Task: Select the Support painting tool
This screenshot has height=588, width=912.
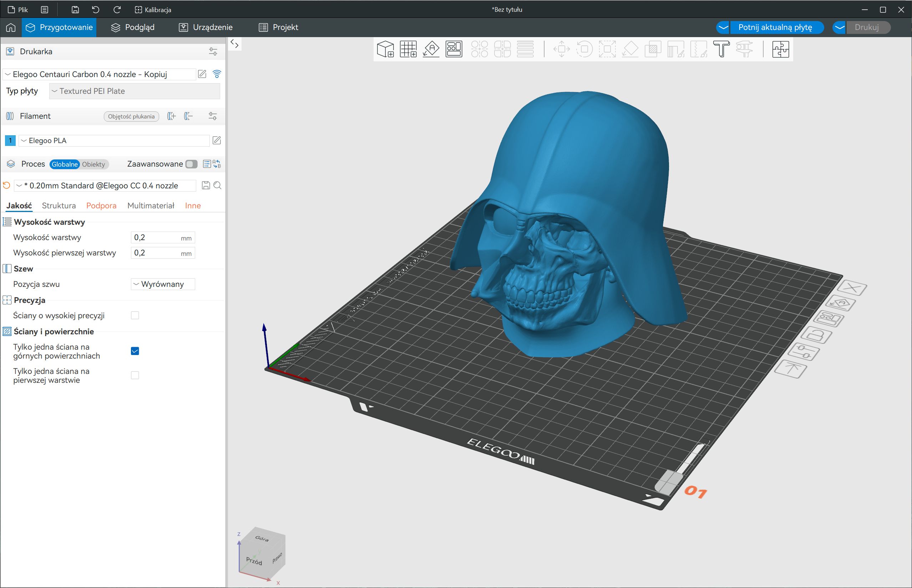Action: [x=676, y=49]
